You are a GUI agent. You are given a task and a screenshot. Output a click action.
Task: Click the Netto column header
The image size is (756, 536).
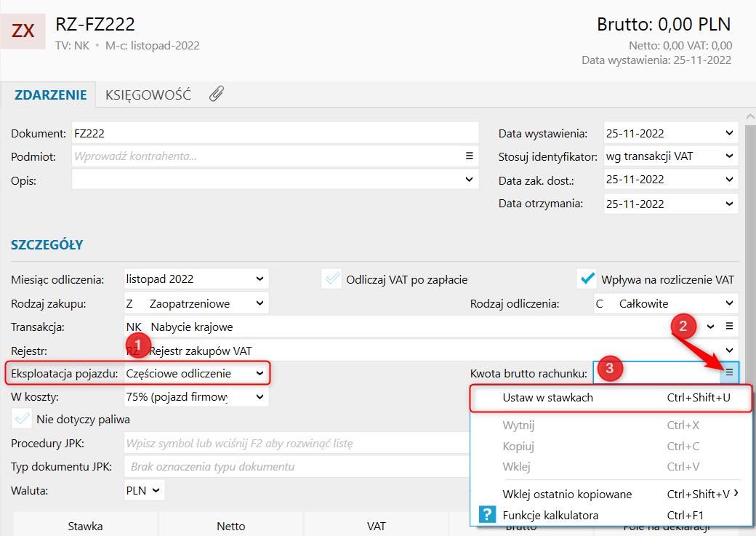[230, 526]
